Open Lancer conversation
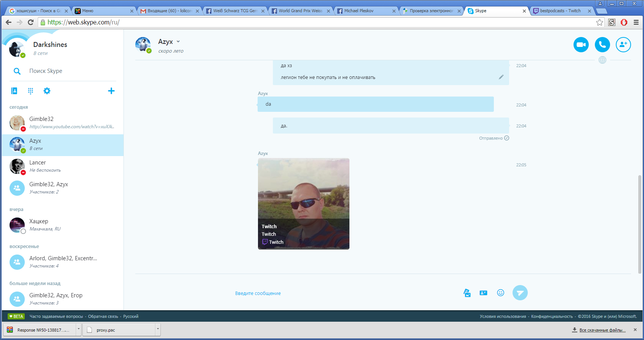The width and height of the screenshot is (644, 340). click(62, 166)
